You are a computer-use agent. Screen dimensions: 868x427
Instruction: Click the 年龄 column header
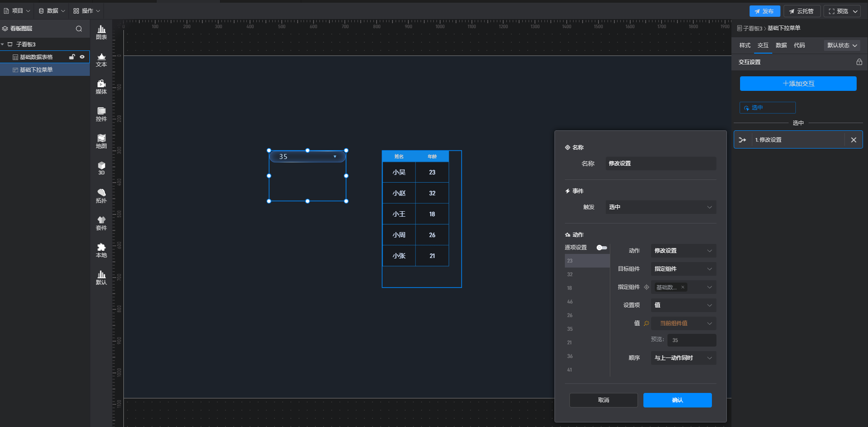pyautogui.click(x=432, y=157)
